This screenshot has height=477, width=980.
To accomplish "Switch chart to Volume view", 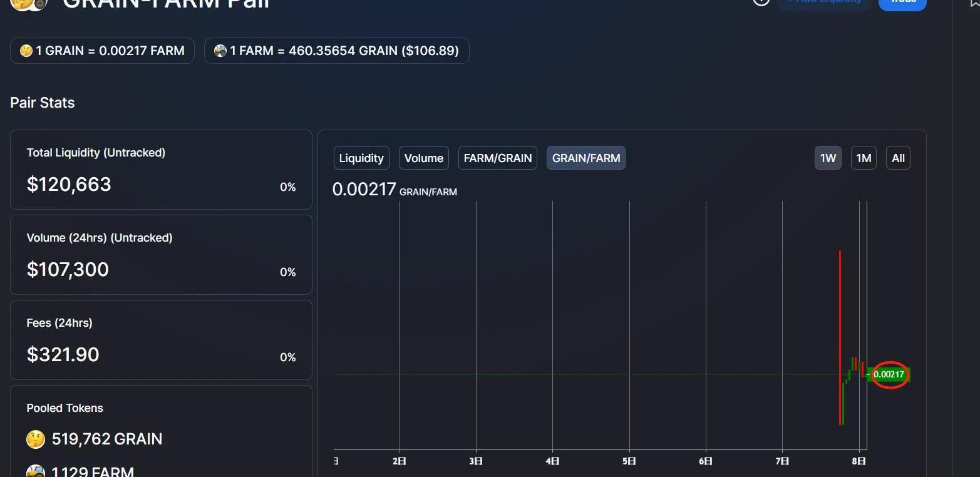I will pos(424,158).
